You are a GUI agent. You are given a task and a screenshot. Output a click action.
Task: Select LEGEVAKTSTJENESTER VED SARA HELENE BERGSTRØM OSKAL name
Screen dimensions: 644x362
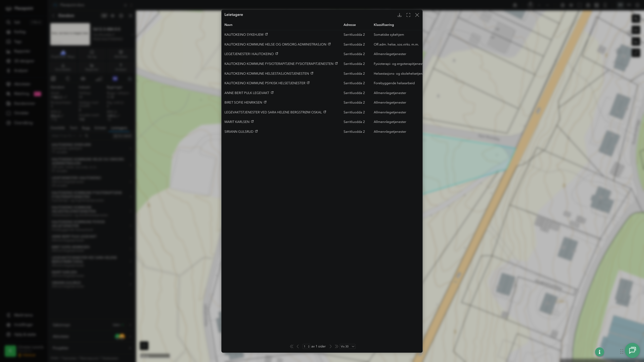[273, 112]
